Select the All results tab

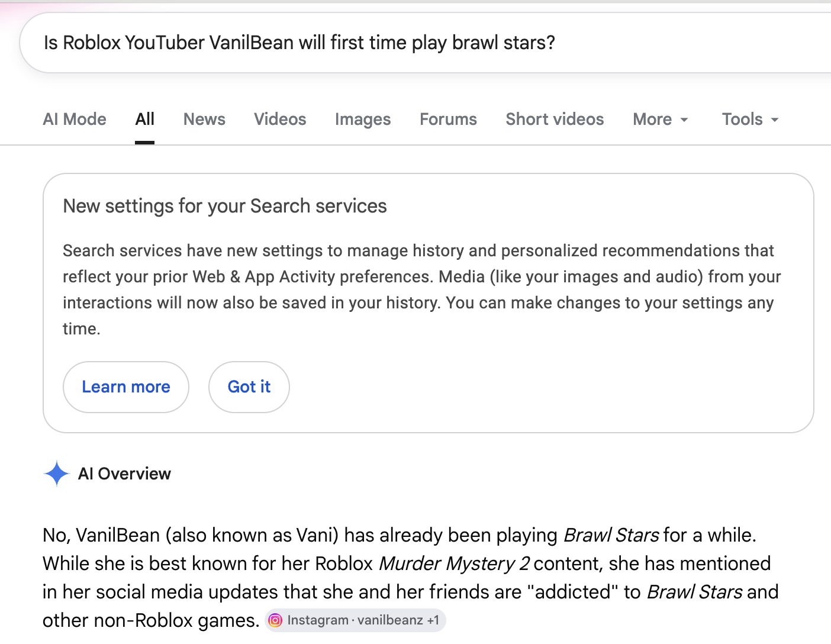tap(144, 120)
